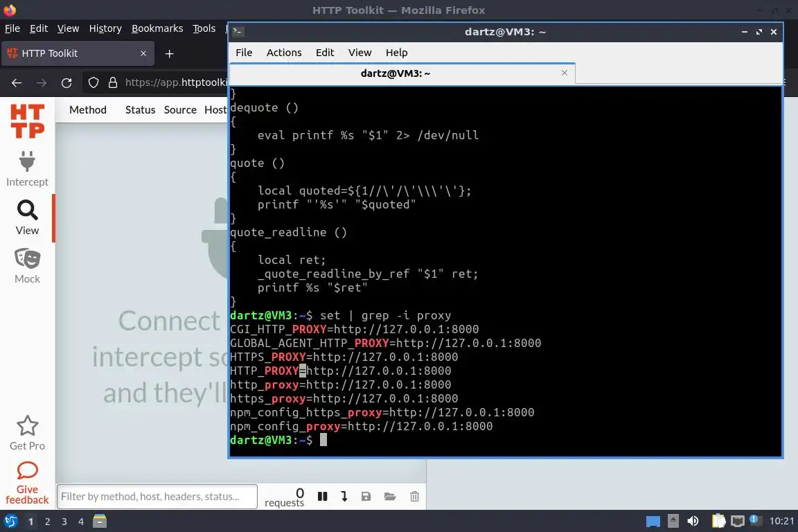
Task: Click the terminal prompt cursor on last line
Action: [323, 440]
